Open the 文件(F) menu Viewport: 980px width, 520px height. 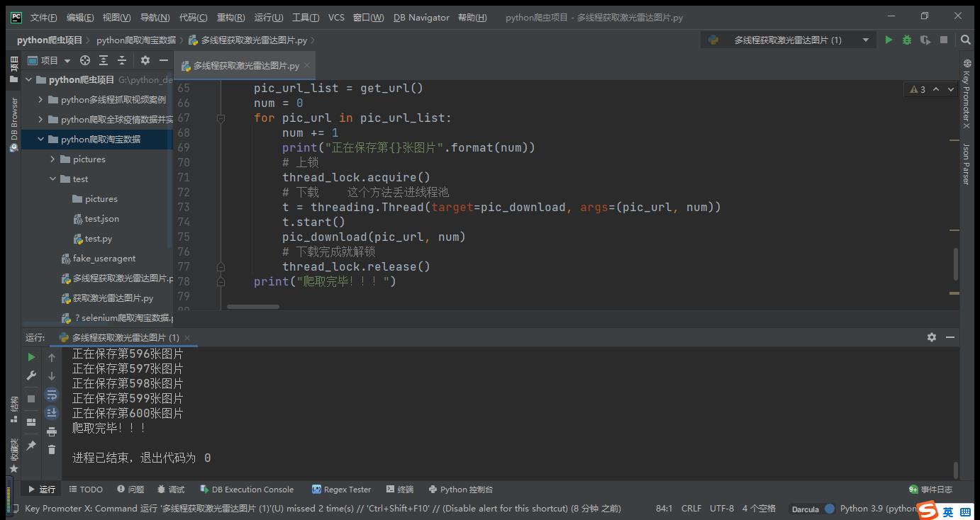click(x=44, y=18)
